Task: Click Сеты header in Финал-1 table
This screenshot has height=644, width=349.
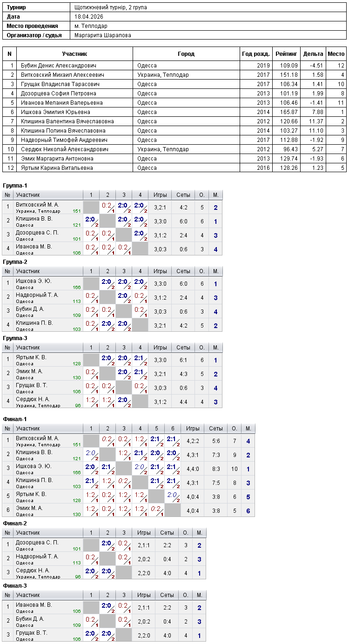Action: 216,429
